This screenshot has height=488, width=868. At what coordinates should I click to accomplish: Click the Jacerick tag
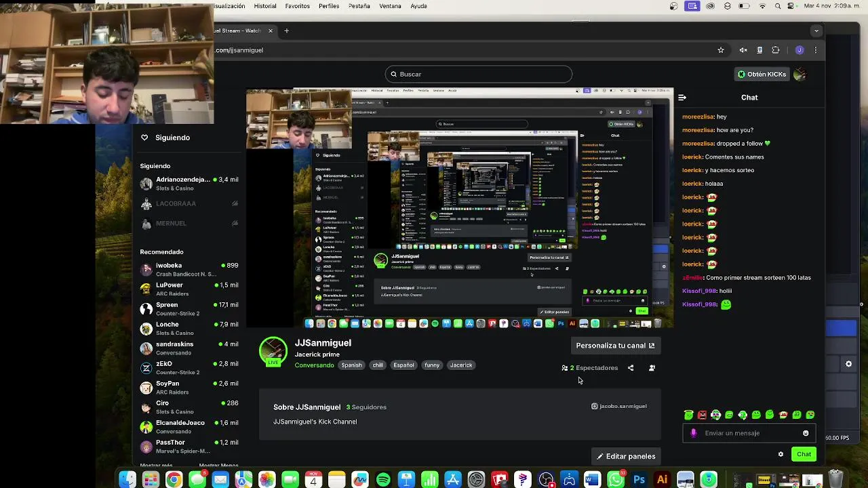[461, 365]
